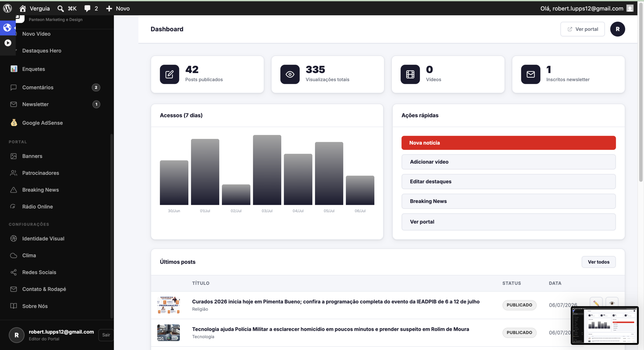
Task: Click the Enquetes chart icon
Action: pyautogui.click(x=14, y=69)
